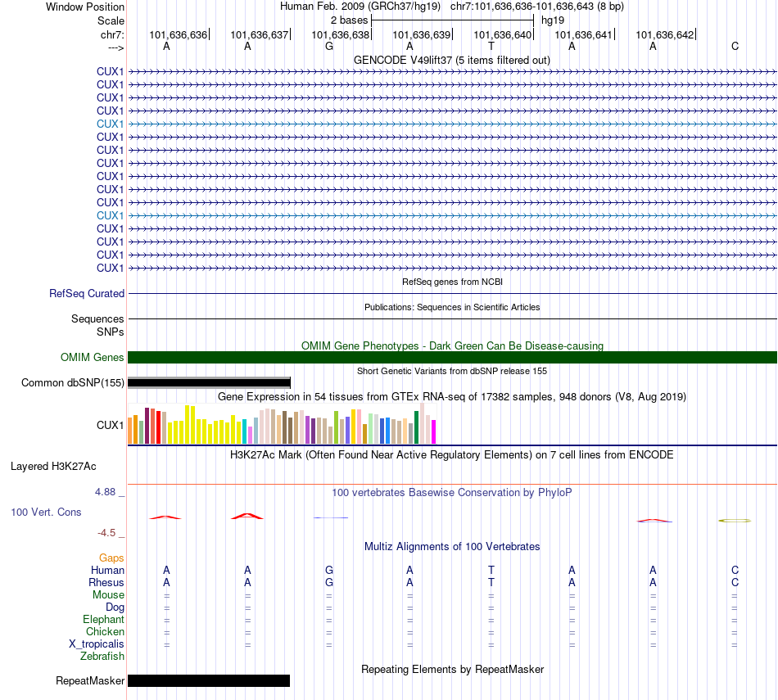Click the RefSeq Curated track label

[x=87, y=293]
